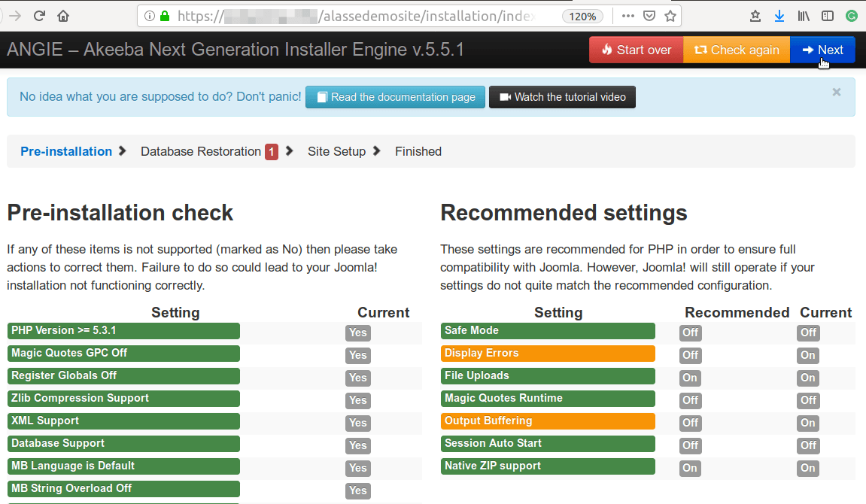Click the 'Magic Quotes Runtime' setting label
Viewport: 866px width, 504px height.
tap(548, 399)
